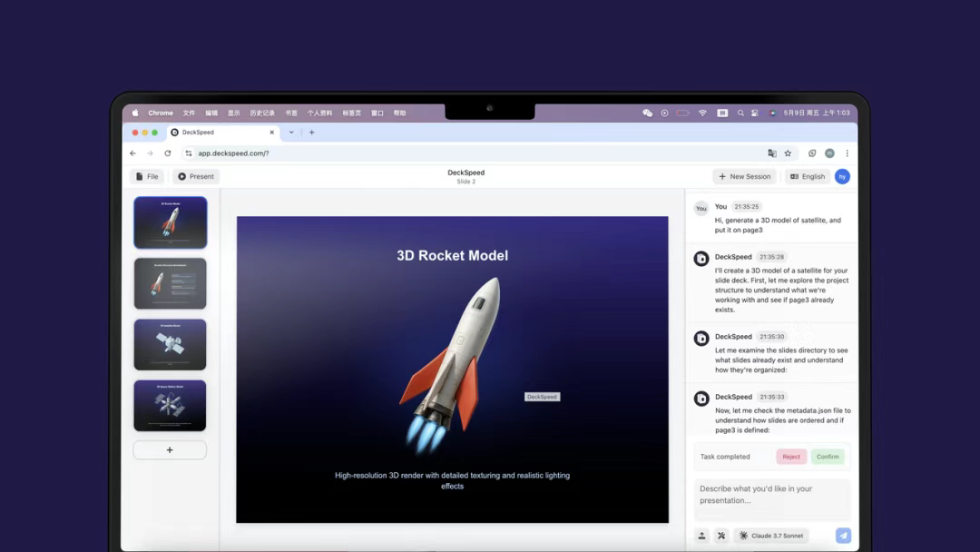Image resolution: width=980 pixels, height=552 pixels.
Task: Open the Claude 3.7 Sonnet model selector
Action: click(770, 536)
